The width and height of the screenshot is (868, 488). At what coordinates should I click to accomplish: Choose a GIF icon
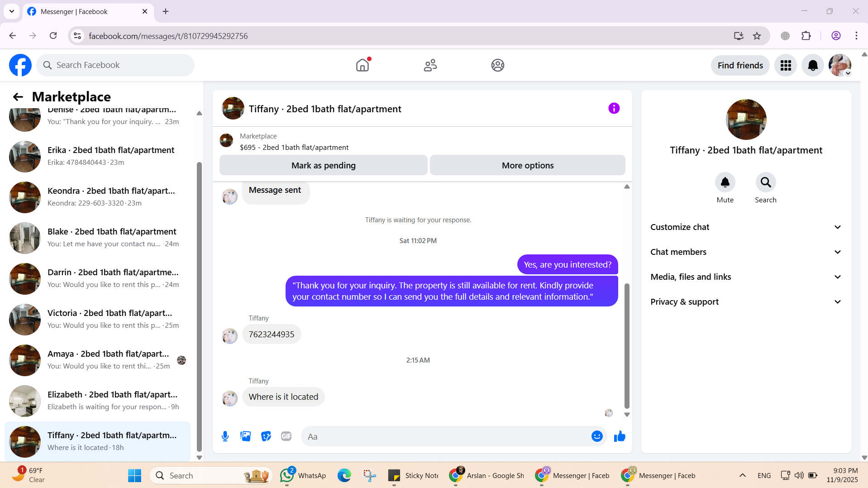click(x=286, y=436)
